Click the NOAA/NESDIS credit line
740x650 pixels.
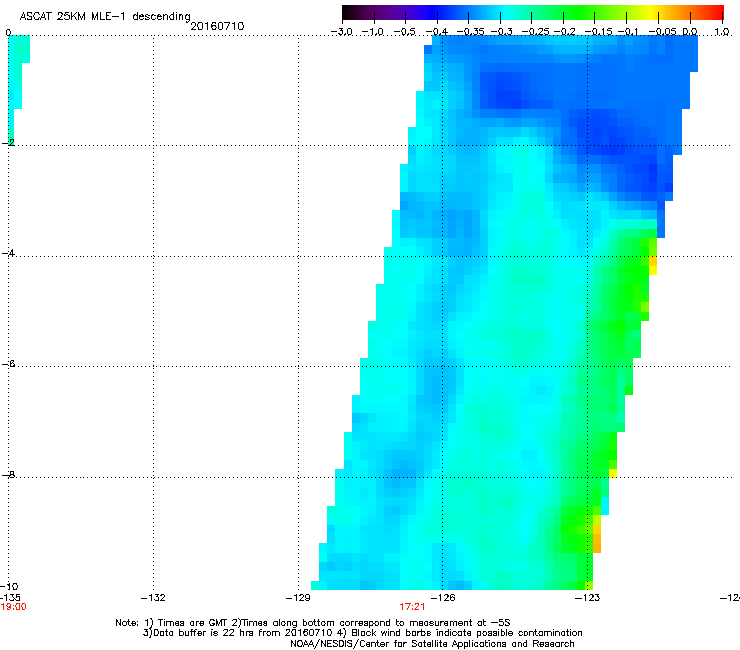click(x=432, y=643)
